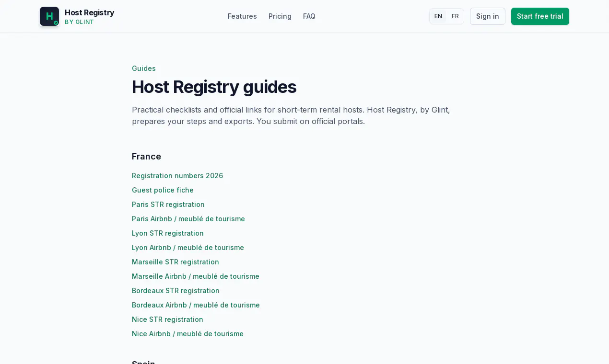Open Registration numbers 2026 guide
The width and height of the screenshot is (609, 364).
coord(177,176)
